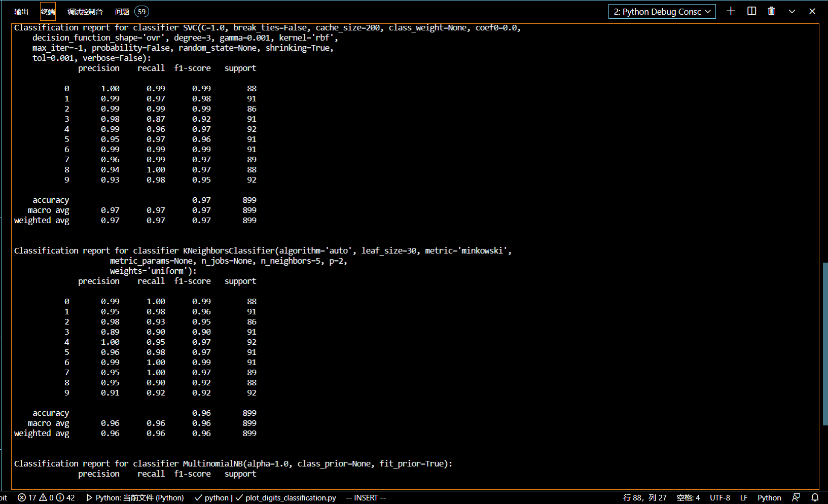Change end-of-line sequence LF

coord(744,498)
